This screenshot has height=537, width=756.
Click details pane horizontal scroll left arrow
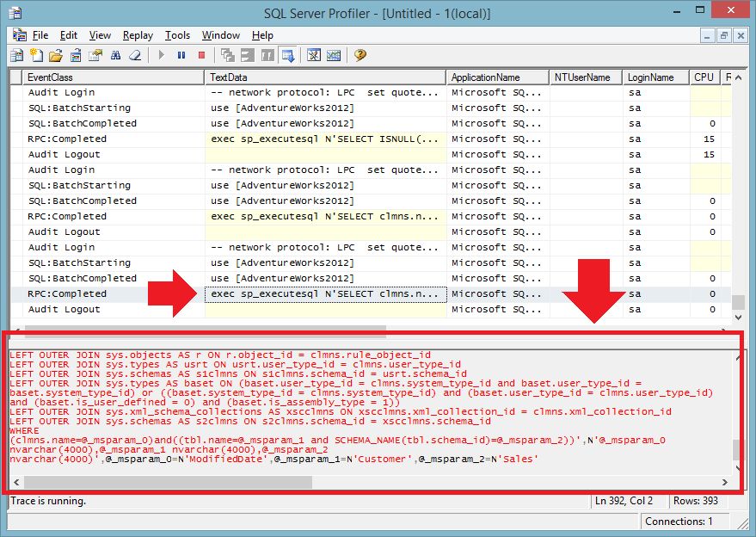tap(16, 482)
